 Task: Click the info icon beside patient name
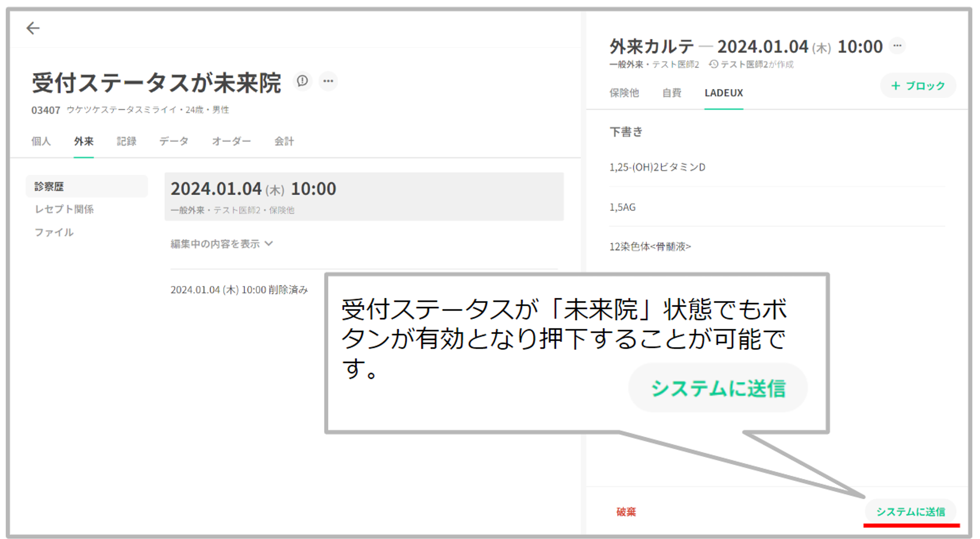point(302,81)
